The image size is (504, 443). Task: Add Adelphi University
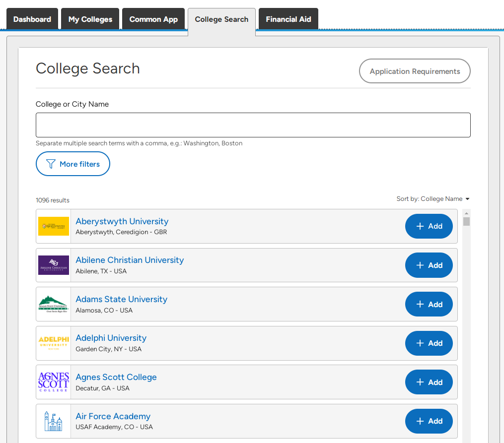pyautogui.click(x=429, y=343)
